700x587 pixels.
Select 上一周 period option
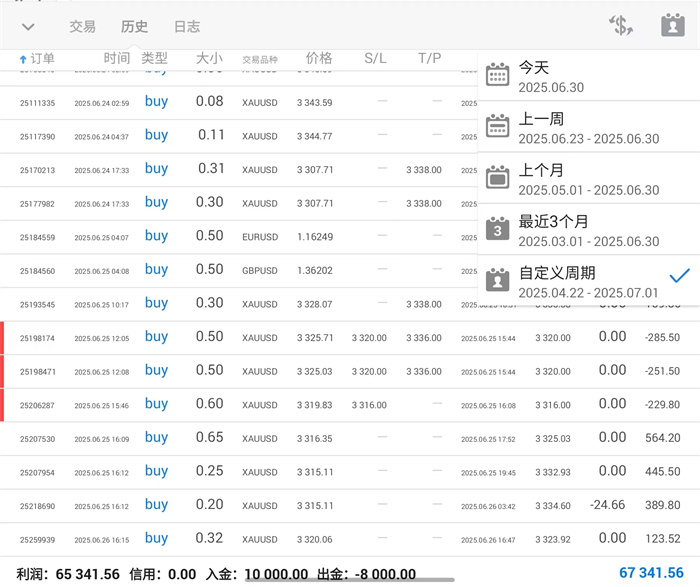pos(588,127)
